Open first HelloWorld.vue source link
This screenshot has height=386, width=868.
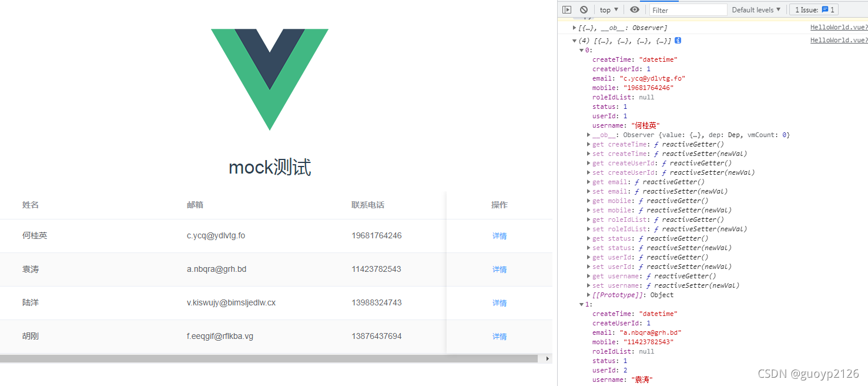tap(839, 28)
